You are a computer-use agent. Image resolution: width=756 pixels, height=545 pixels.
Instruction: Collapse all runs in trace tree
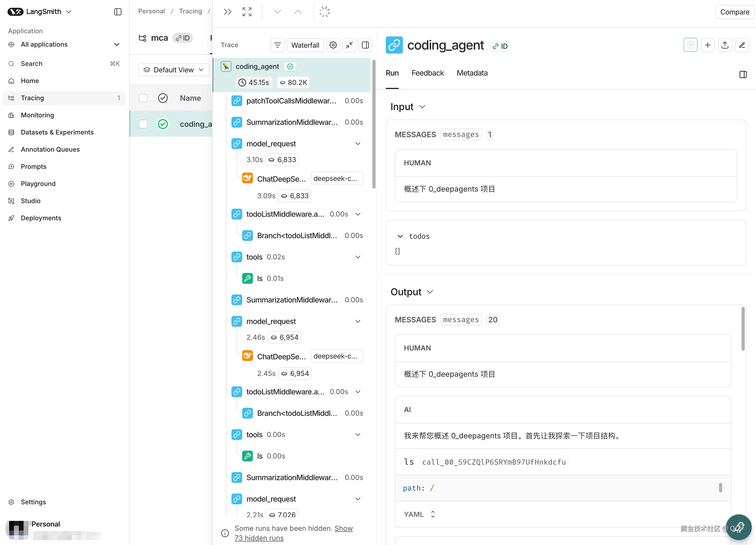(349, 45)
